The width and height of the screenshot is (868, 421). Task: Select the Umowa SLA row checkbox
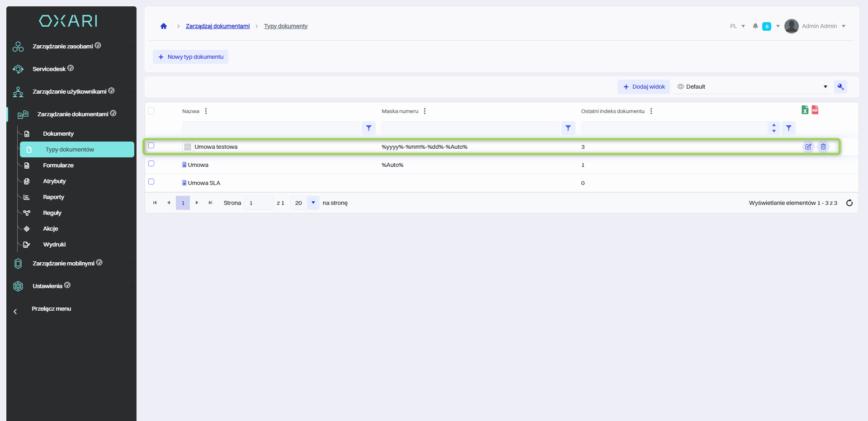(151, 182)
